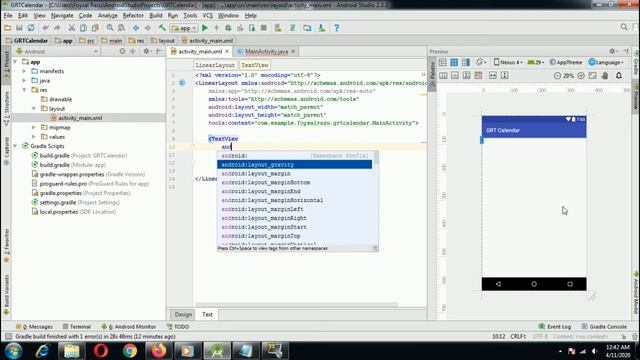Screen dimensions: 640x360
Task: Select the Blueprint view icon
Action: pyautogui.click(x=454, y=62)
